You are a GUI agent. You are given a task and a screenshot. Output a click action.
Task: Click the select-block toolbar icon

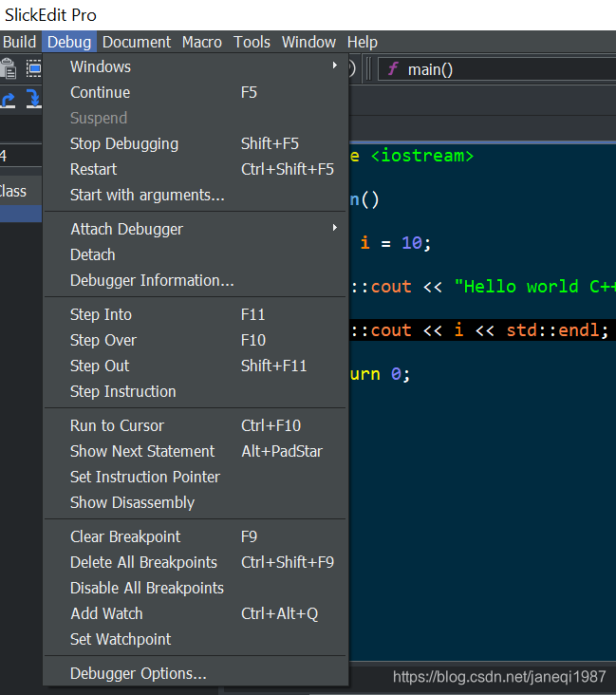[33, 68]
